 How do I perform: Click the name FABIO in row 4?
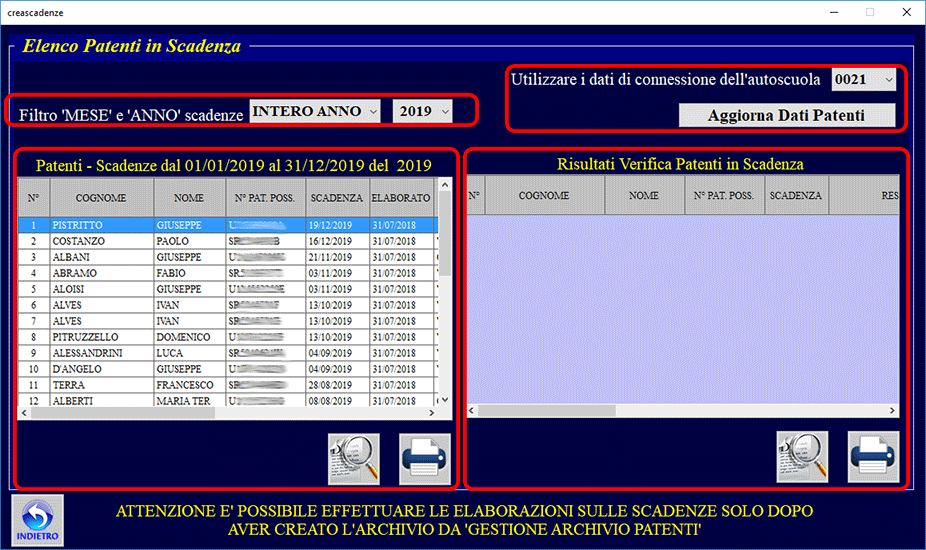coord(171,273)
